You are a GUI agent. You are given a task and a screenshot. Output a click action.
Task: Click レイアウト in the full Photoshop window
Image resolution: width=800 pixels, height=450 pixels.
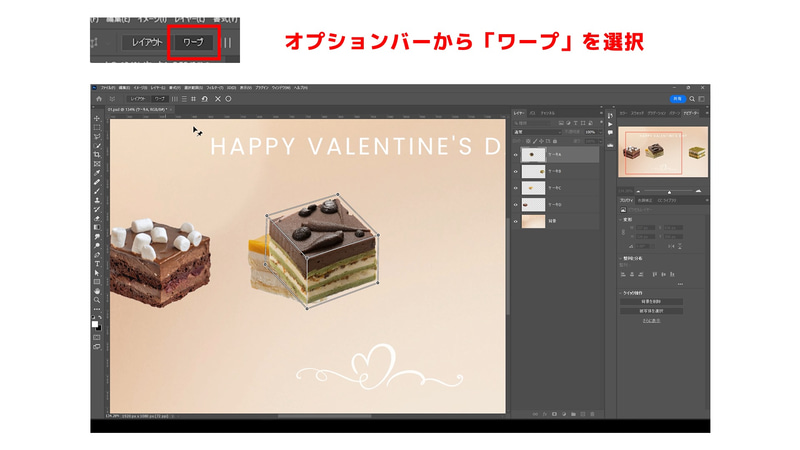pos(138,99)
